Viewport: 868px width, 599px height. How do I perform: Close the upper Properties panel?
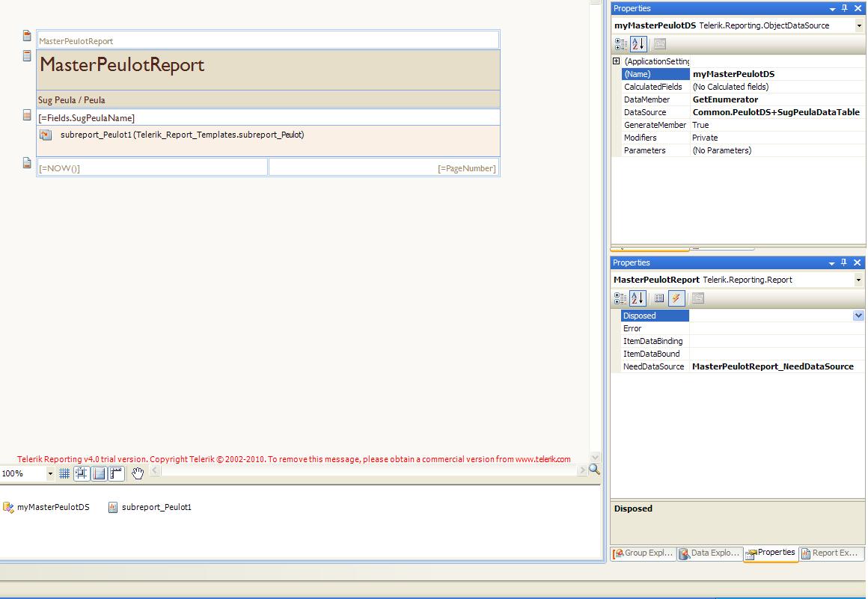(x=858, y=8)
